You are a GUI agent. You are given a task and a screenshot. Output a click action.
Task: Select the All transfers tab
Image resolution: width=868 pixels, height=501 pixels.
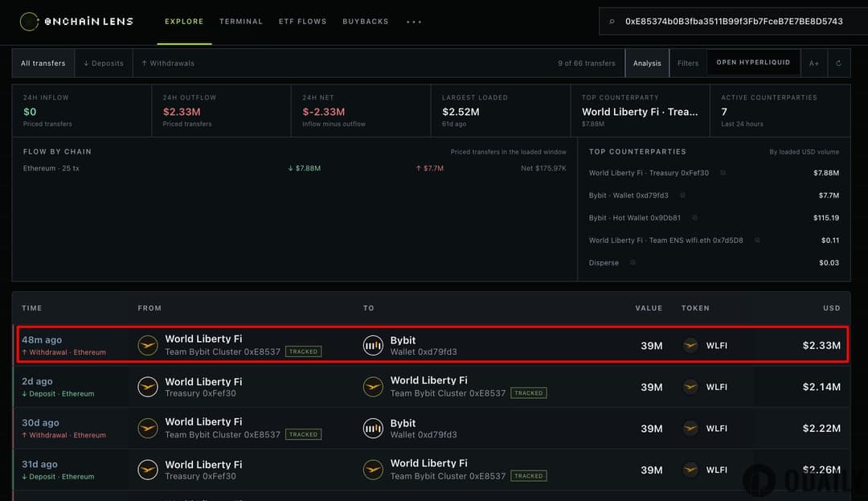point(43,63)
